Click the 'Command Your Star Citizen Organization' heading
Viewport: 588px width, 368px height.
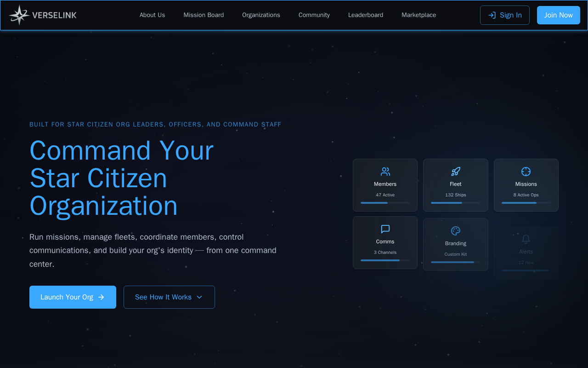point(122,178)
